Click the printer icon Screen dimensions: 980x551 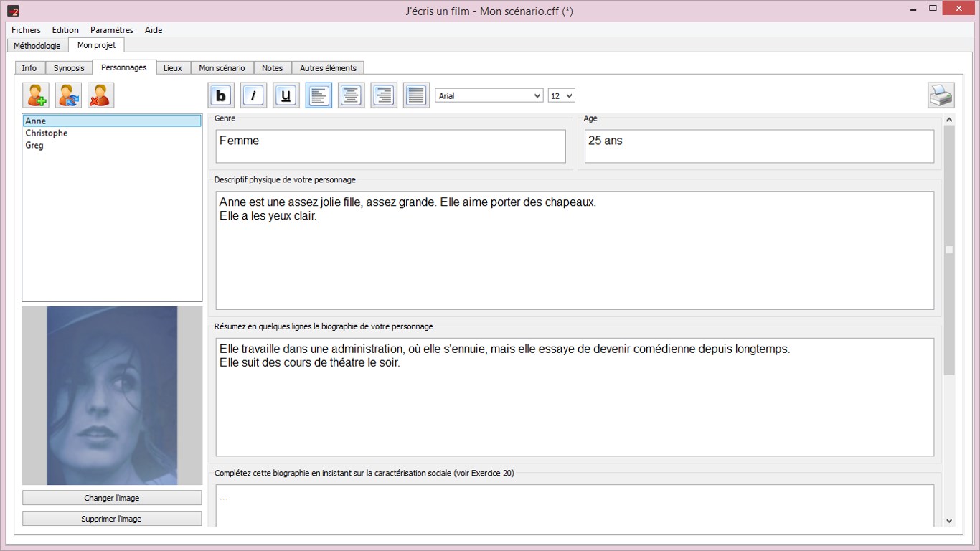click(941, 95)
